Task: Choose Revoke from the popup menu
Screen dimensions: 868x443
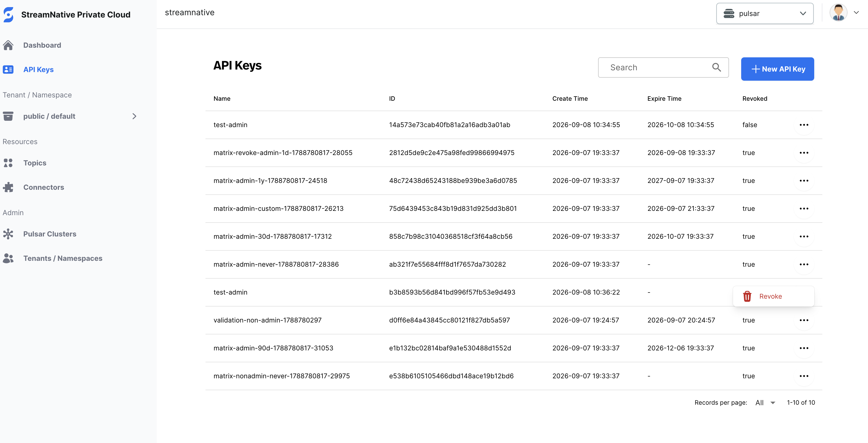Action: [x=773, y=296]
